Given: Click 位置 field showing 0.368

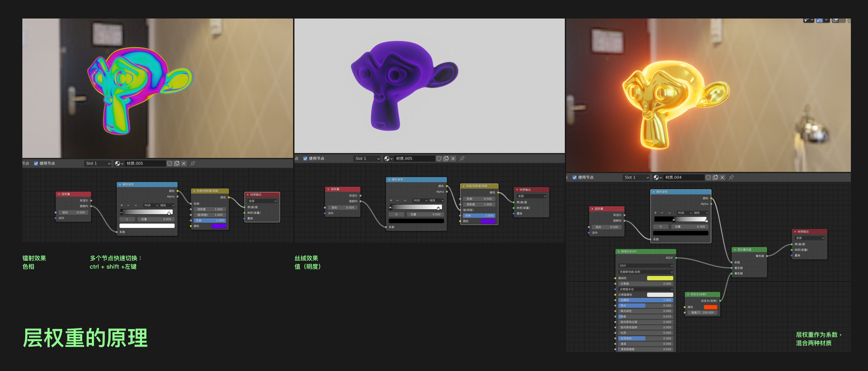Looking at the screenshot, I should pos(690,227).
